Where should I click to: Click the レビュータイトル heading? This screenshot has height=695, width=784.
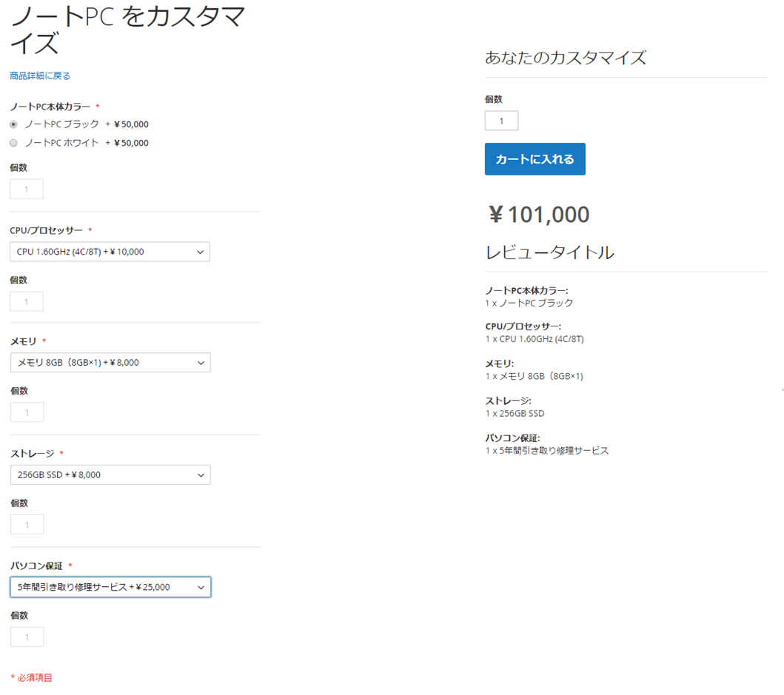click(549, 252)
